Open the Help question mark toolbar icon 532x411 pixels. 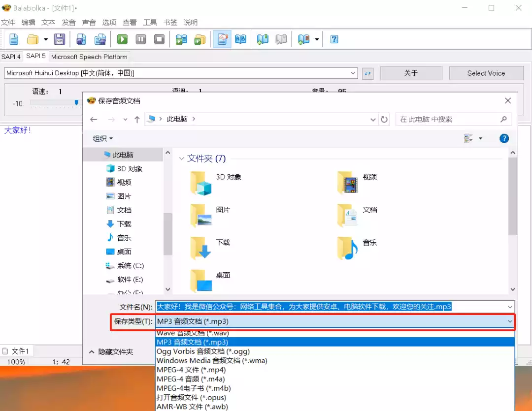[334, 39]
